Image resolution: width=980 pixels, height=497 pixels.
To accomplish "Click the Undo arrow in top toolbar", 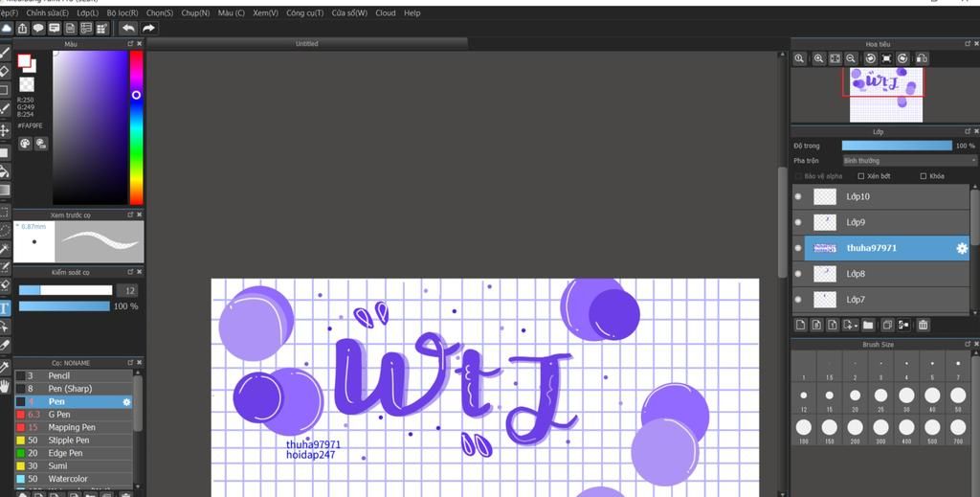I will click(x=128, y=28).
